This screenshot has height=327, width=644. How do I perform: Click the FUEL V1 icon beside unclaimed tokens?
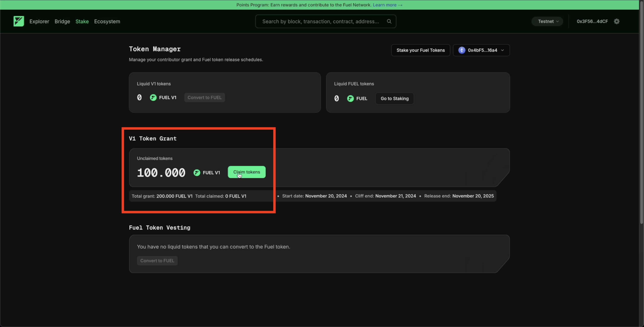pyautogui.click(x=197, y=172)
